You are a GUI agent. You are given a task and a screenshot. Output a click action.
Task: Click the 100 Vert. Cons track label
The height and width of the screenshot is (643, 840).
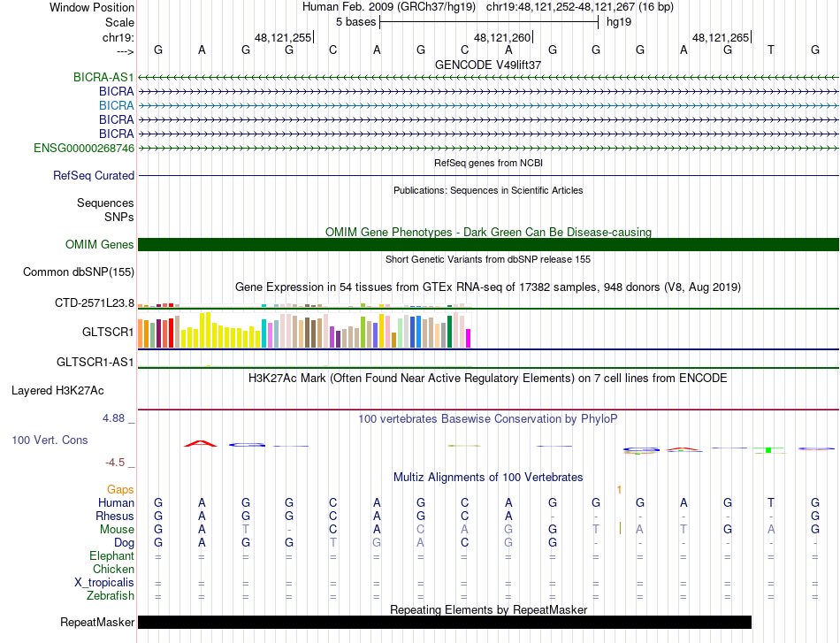tap(50, 440)
